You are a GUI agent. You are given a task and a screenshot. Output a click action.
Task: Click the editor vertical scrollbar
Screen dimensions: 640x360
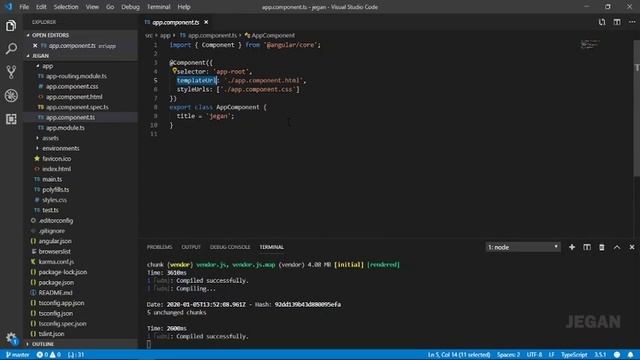637,108
